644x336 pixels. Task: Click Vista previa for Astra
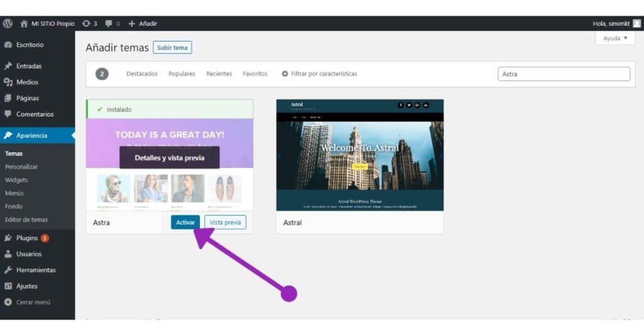pyautogui.click(x=225, y=222)
